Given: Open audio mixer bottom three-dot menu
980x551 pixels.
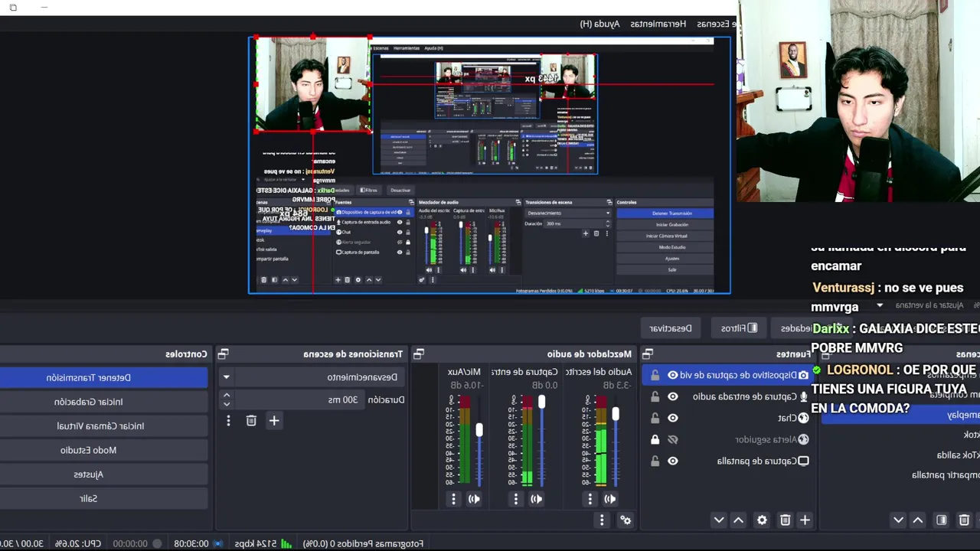Looking at the screenshot, I should pyautogui.click(x=602, y=520).
